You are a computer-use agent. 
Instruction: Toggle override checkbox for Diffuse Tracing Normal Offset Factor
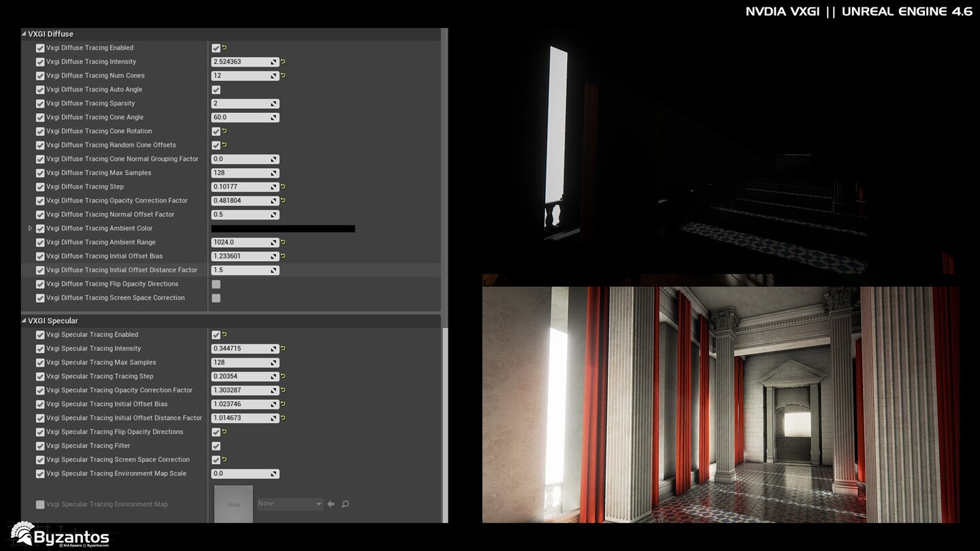pos(40,214)
